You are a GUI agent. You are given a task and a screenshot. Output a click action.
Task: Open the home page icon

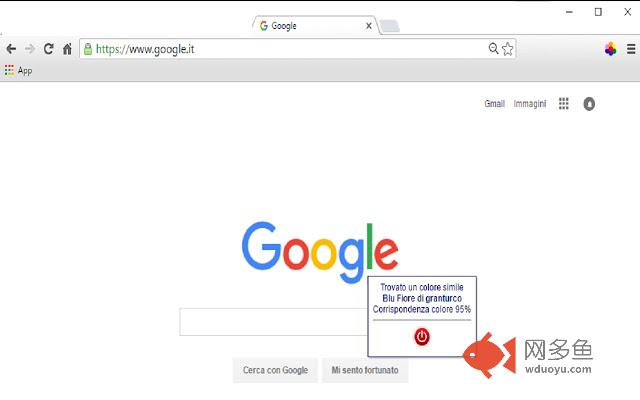click(x=67, y=49)
